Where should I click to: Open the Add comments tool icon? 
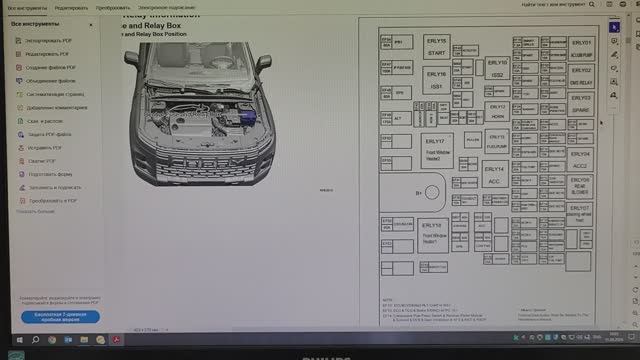(20, 108)
